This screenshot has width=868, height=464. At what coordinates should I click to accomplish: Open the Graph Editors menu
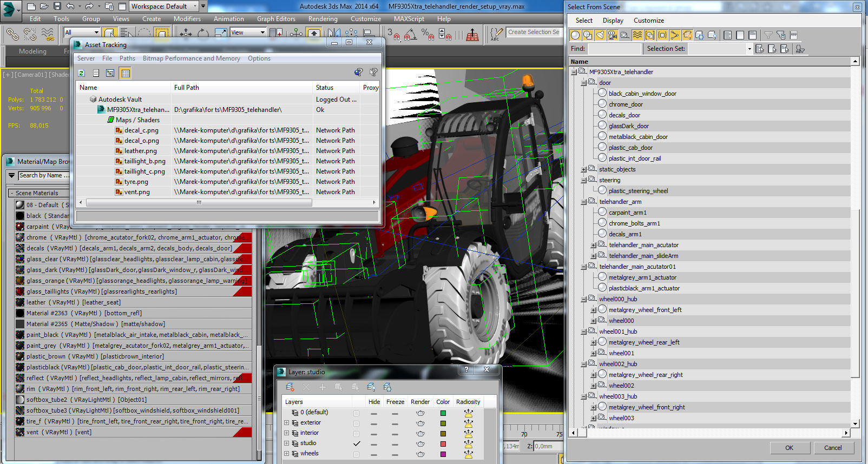(x=276, y=18)
